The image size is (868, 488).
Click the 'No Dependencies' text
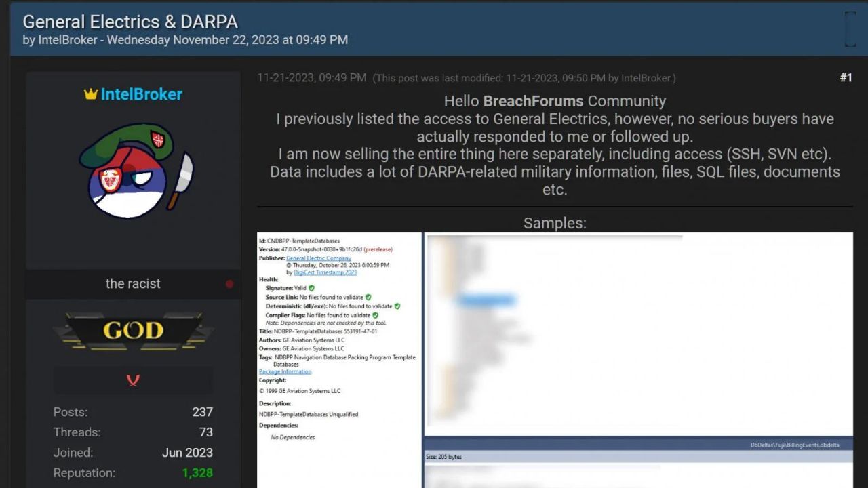[x=293, y=437]
